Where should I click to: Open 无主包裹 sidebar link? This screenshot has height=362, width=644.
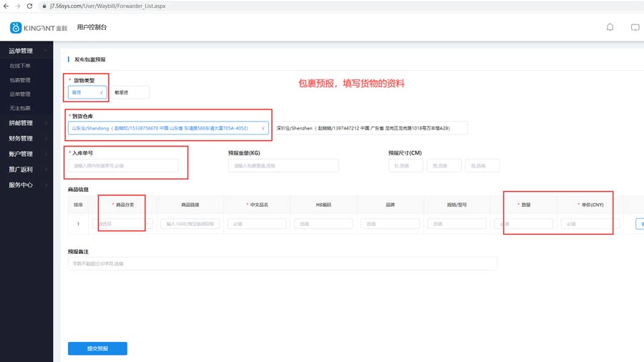(x=20, y=107)
